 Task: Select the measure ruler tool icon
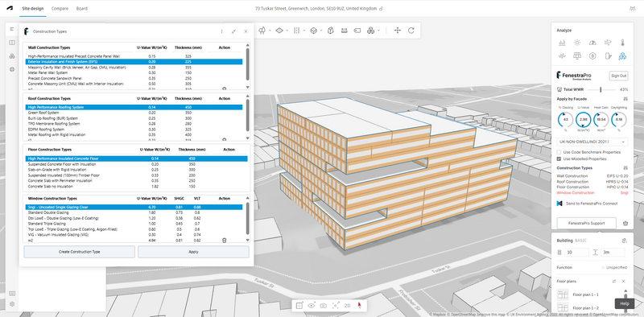(x=345, y=31)
